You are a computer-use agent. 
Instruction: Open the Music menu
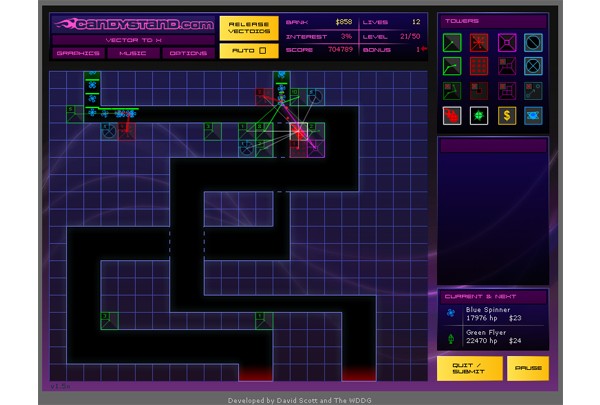(133, 53)
